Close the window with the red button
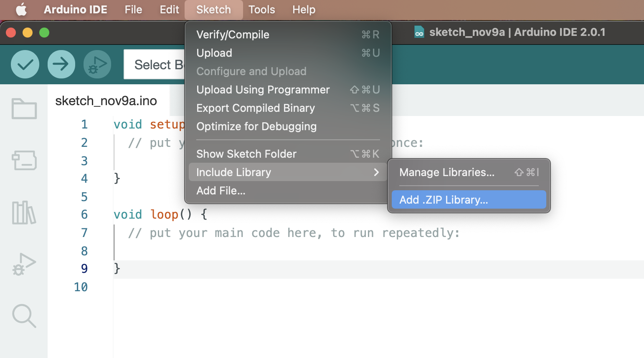644x358 pixels. click(x=11, y=33)
